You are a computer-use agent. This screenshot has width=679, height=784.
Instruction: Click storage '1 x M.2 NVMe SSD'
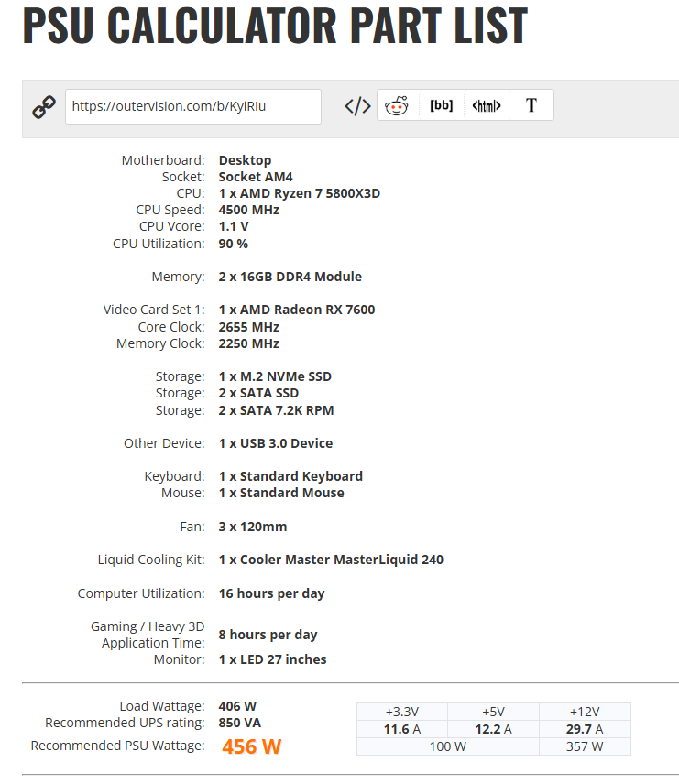point(275,377)
